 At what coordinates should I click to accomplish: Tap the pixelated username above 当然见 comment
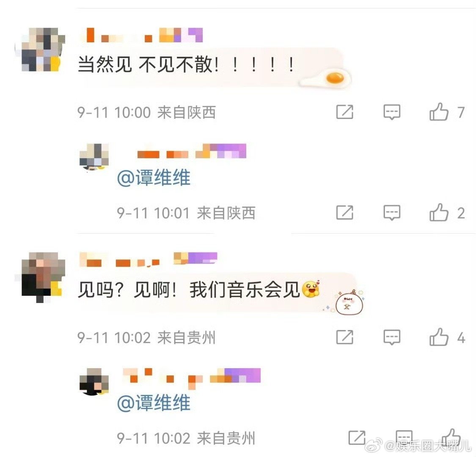coord(142,35)
